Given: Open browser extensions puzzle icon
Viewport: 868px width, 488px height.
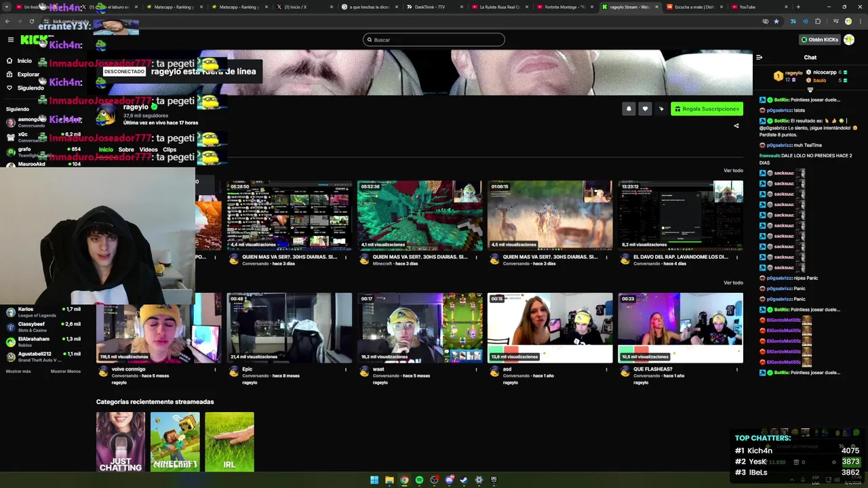Looking at the screenshot, I should click(818, 21).
